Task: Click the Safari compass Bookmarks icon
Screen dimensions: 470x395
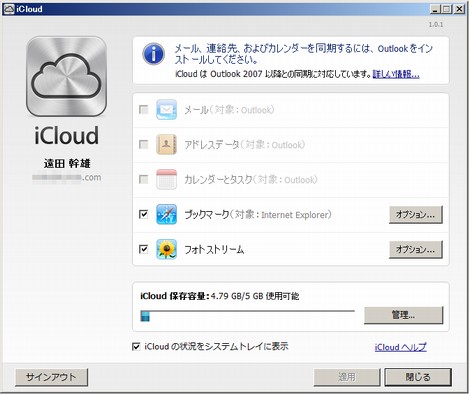Action: [x=166, y=214]
